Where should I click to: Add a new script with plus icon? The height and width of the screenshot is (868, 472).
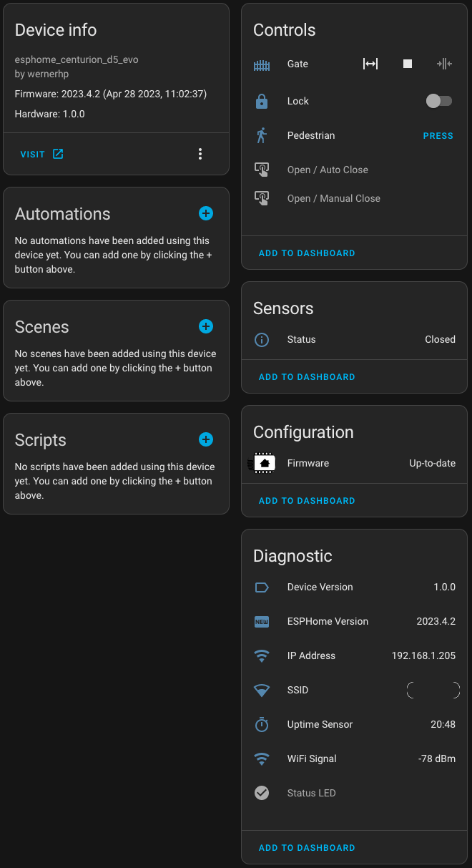[206, 439]
